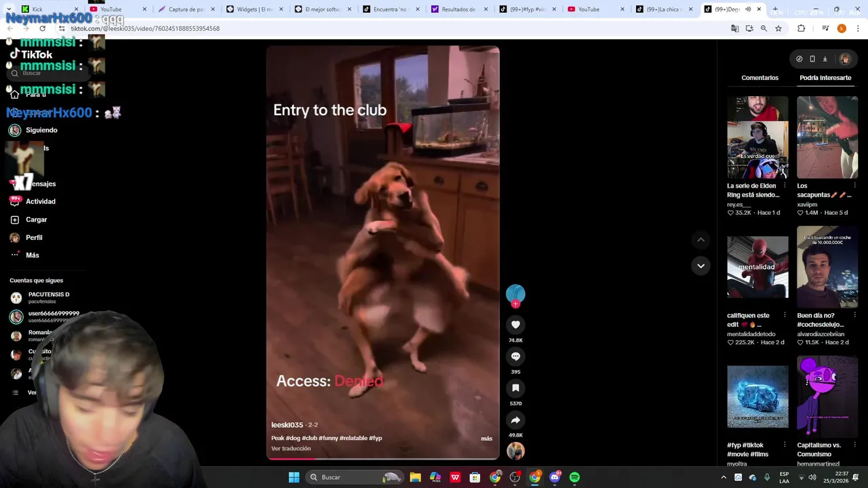
Task: Open Los sacapuntas recommended video thumbnail
Action: (827, 137)
